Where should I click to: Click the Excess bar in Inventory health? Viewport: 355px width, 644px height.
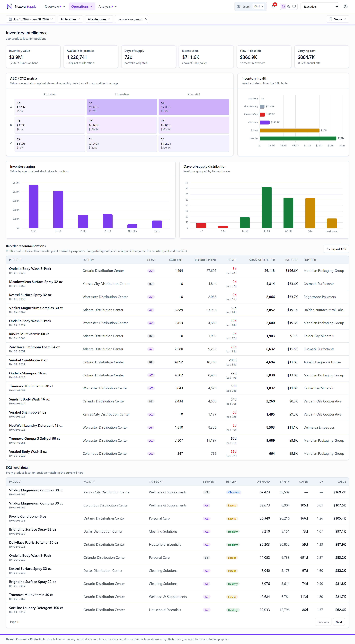[290, 130]
